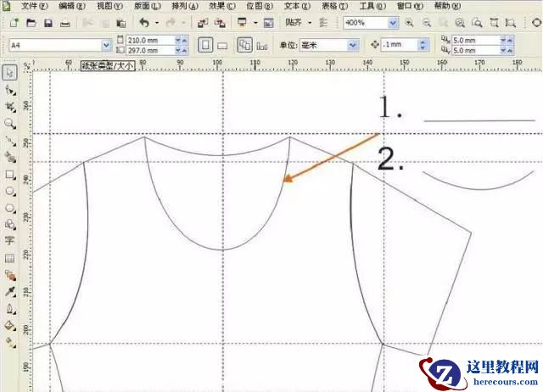Open the 400% zoom level dropdown

tap(393, 23)
